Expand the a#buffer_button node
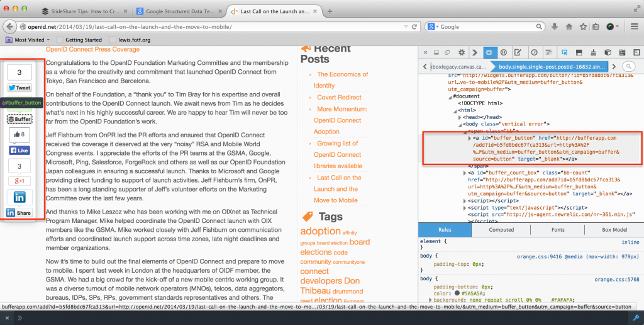Viewport: 644px width, 325px height. (470, 138)
